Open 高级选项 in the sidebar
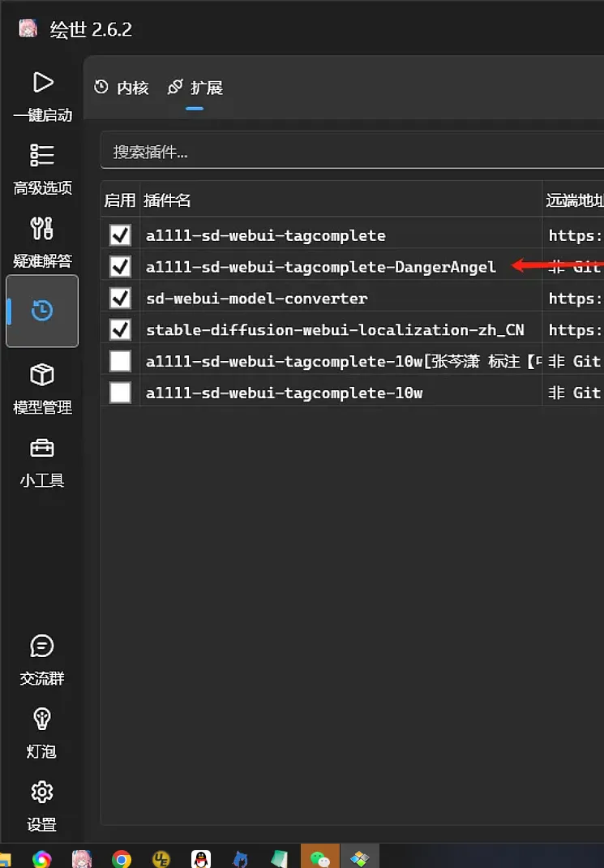The height and width of the screenshot is (868, 604). click(42, 156)
